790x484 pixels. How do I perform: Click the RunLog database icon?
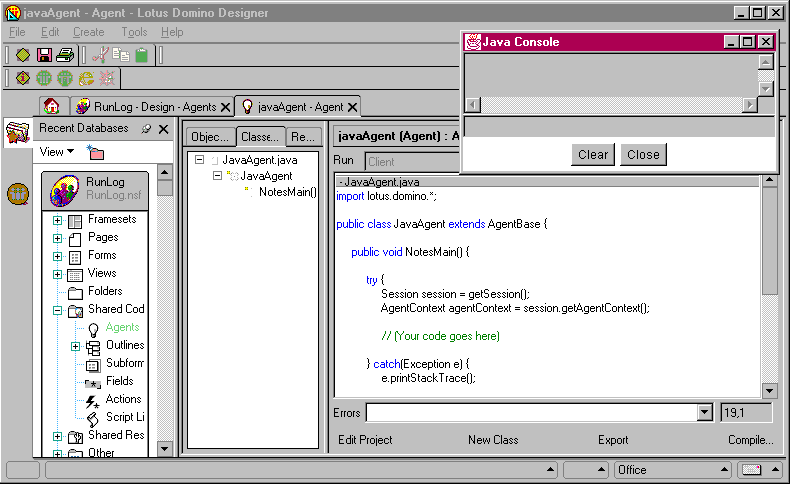tap(64, 190)
